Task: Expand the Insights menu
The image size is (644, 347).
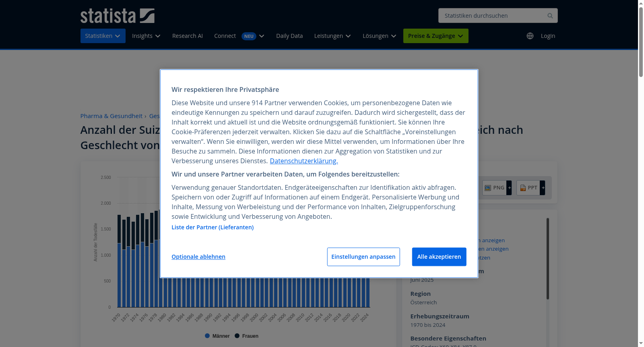Action: click(x=146, y=36)
